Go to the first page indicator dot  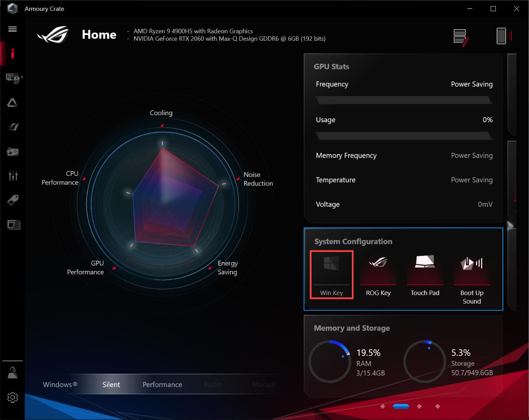click(x=383, y=406)
